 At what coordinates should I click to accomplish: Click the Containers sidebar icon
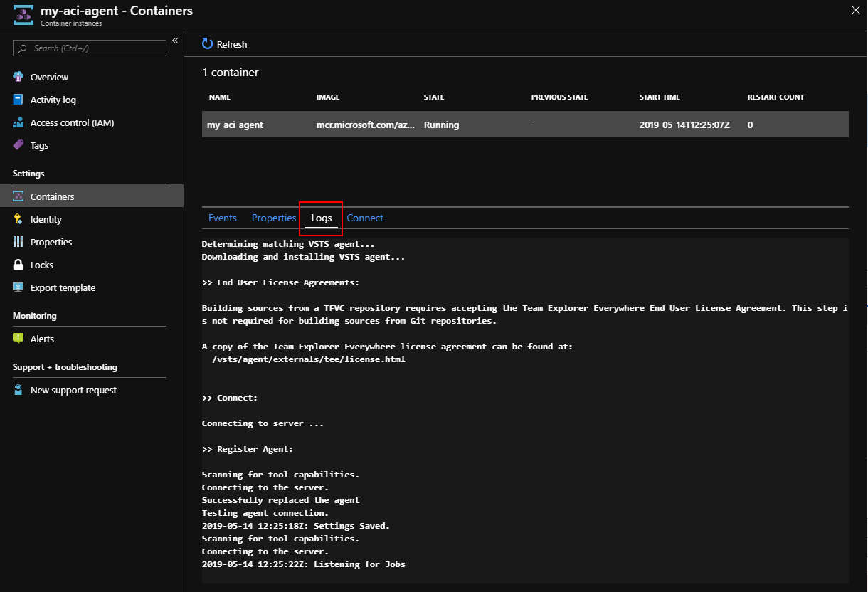point(18,196)
